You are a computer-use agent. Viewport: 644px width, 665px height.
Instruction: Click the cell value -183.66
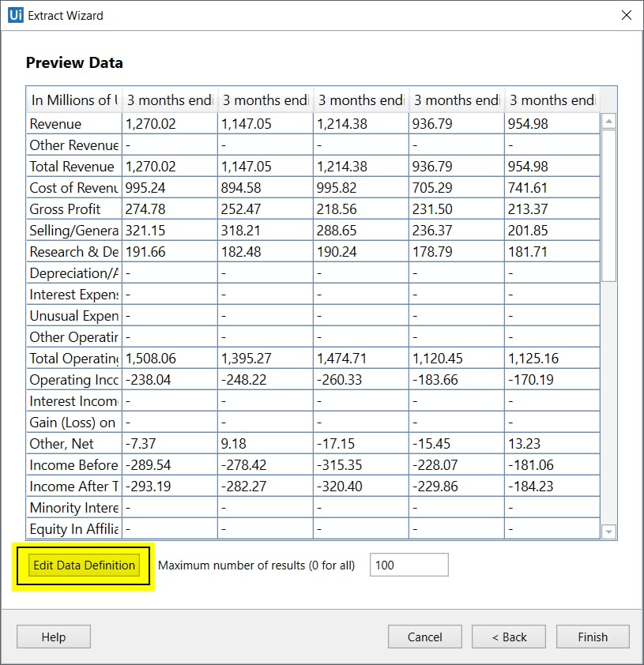pos(457,379)
